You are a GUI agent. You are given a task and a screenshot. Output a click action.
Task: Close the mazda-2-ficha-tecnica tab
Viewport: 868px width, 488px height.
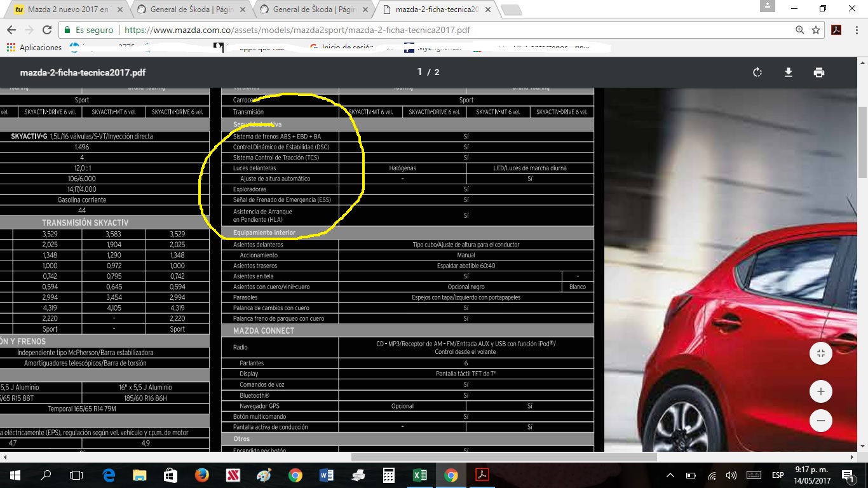487,10
